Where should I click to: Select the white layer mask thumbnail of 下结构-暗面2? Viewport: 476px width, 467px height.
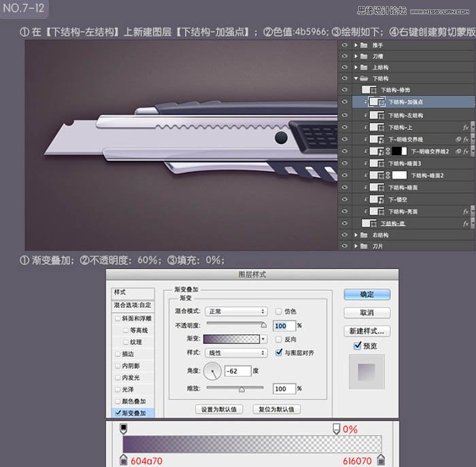[x=399, y=175]
